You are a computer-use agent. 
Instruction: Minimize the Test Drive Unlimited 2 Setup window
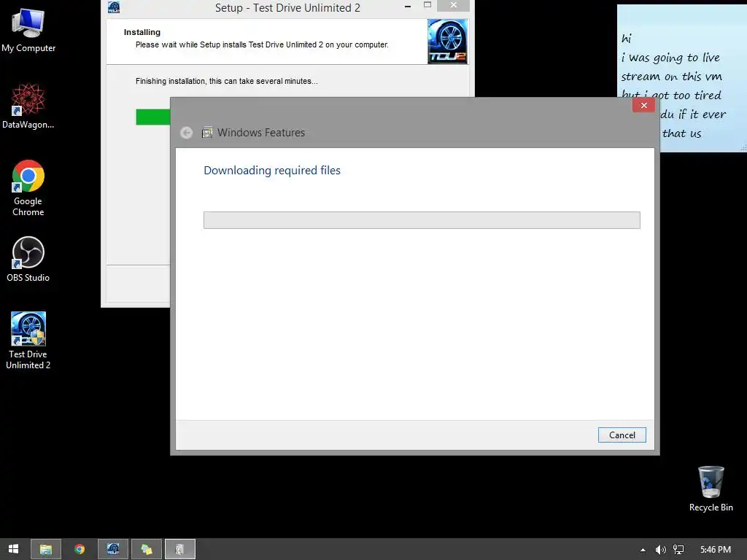pyautogui.click(x=408, y=6)
